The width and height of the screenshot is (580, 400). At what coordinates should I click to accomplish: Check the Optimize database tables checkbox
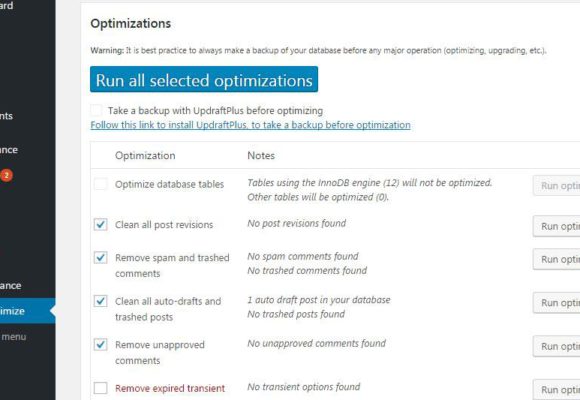(x=101, y=184)
